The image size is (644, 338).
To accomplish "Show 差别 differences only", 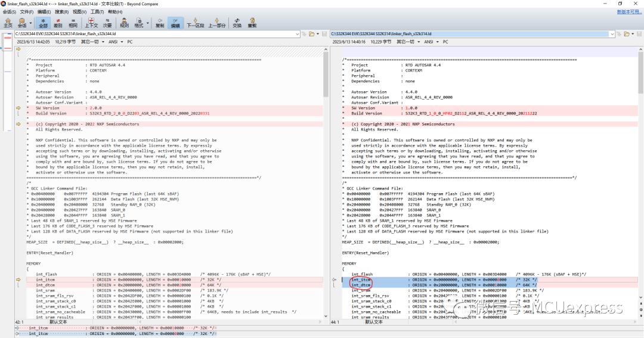I will point(58,23).
